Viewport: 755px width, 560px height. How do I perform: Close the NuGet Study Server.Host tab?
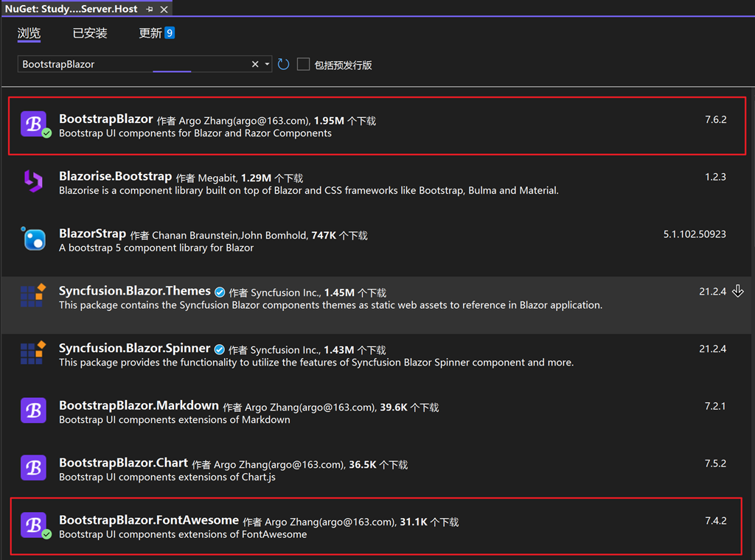coord(164,9)
